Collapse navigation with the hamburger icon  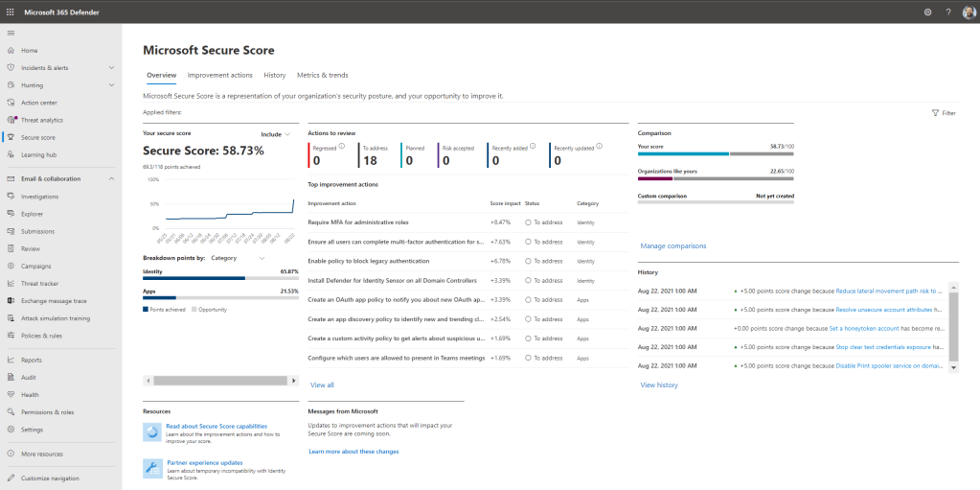(x=11, y=34)
